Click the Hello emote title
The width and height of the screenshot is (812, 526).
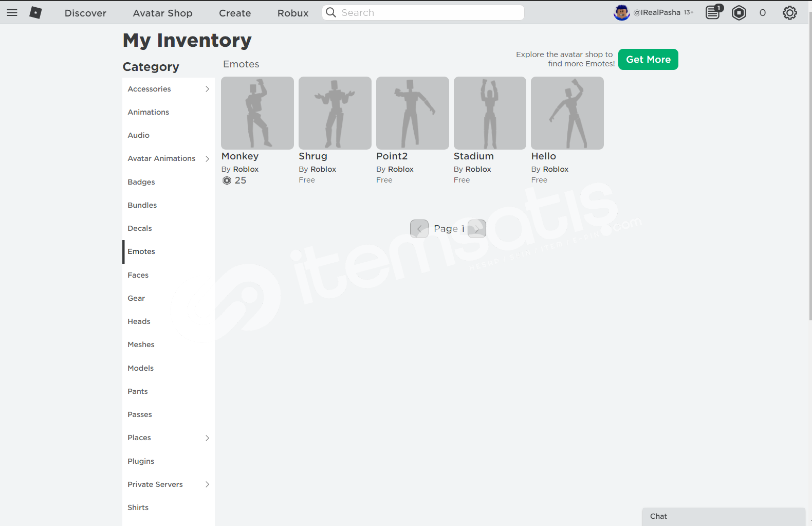544,156
